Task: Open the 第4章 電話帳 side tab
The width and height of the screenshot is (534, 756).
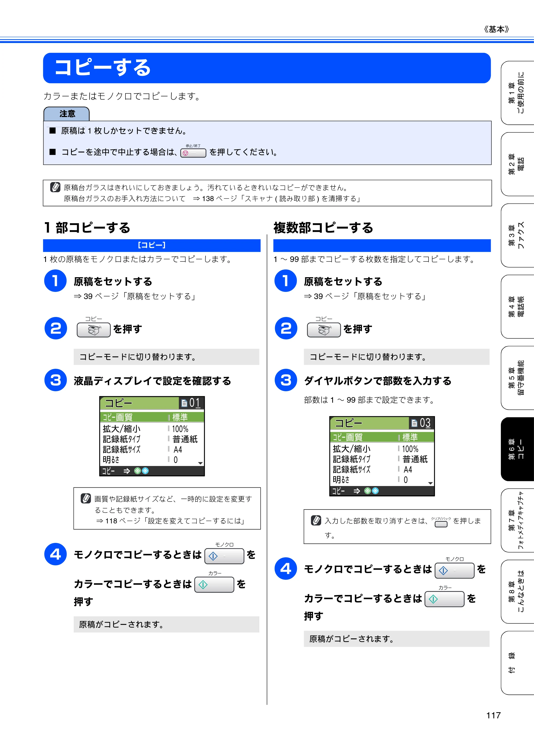Action: tap(517, 307)
